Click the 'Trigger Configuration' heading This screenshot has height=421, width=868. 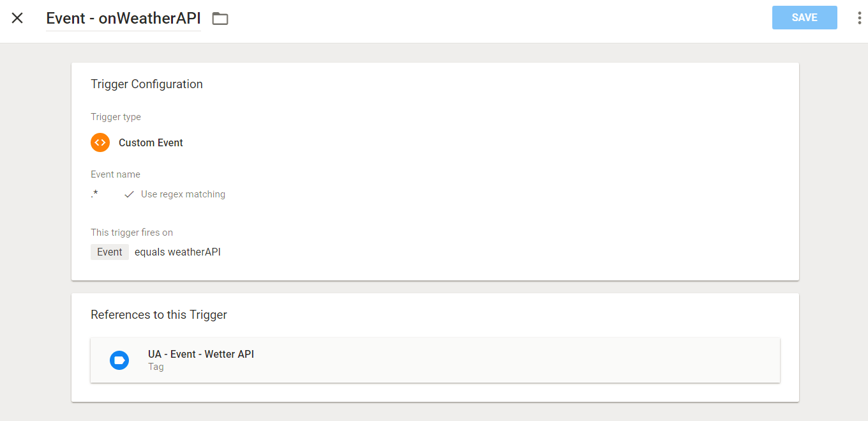[147, 84]
